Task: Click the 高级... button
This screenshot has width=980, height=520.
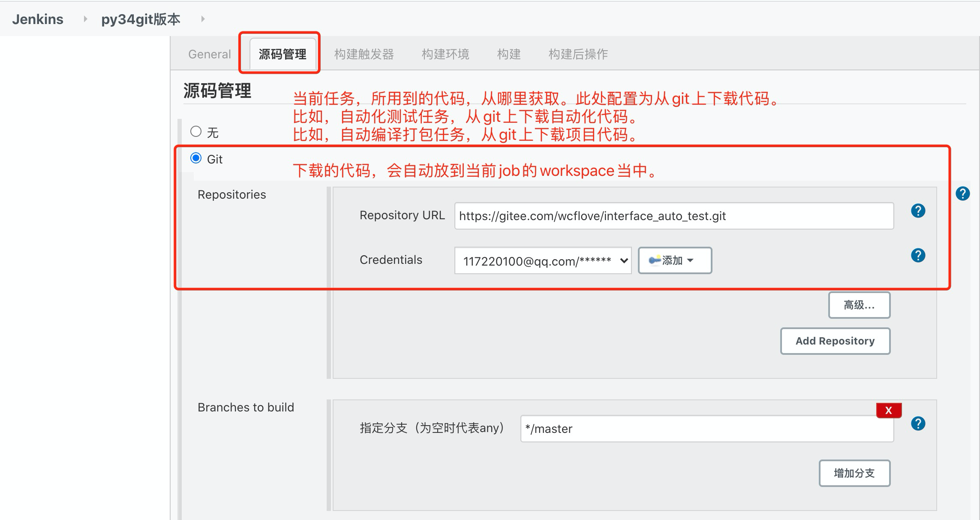Action: 859,305
